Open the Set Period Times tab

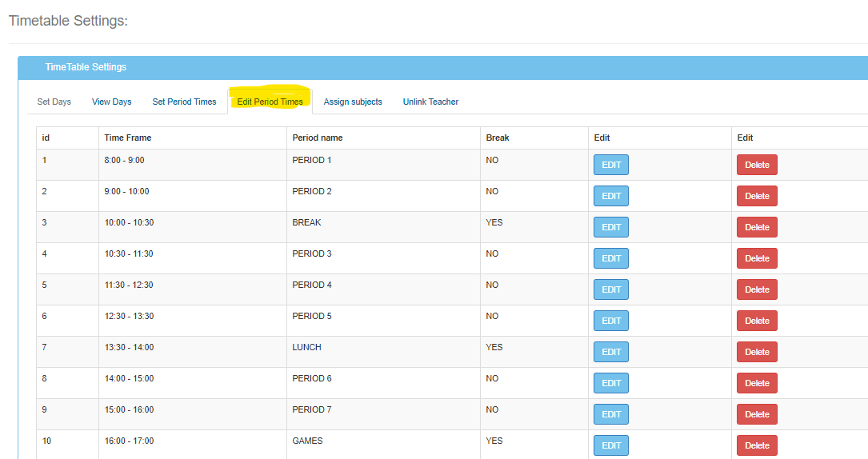[x=184, y=102]
